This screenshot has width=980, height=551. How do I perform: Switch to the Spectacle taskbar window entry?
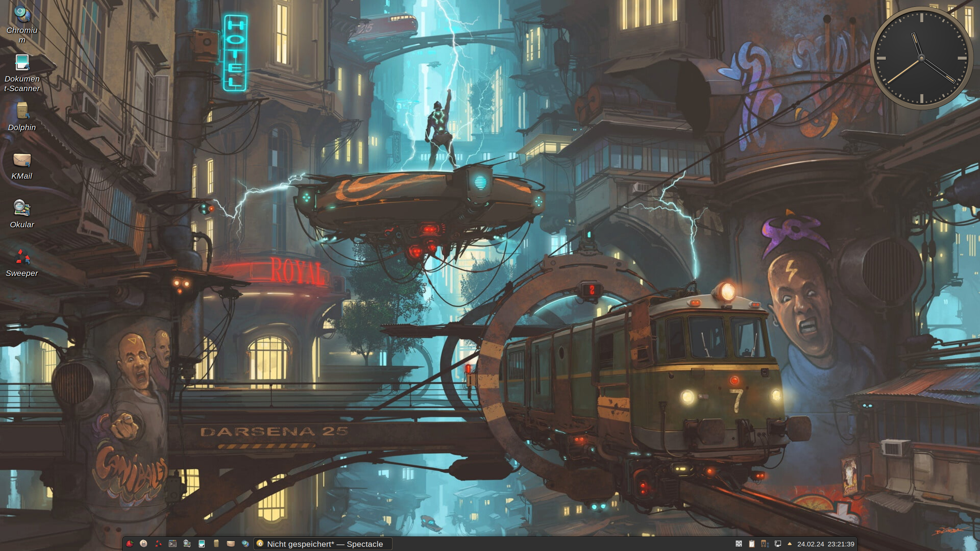[x=323, y=544]
